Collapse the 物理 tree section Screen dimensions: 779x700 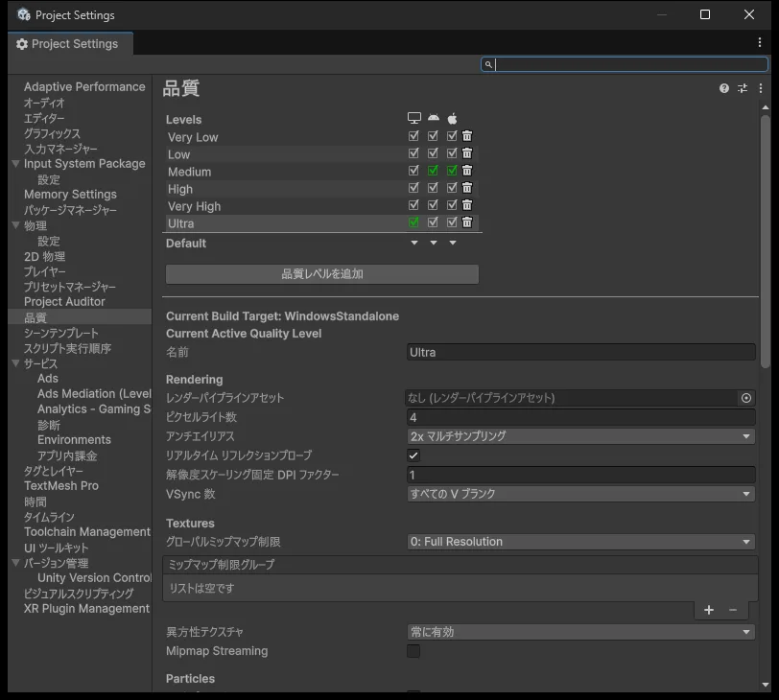coord(16,225)
